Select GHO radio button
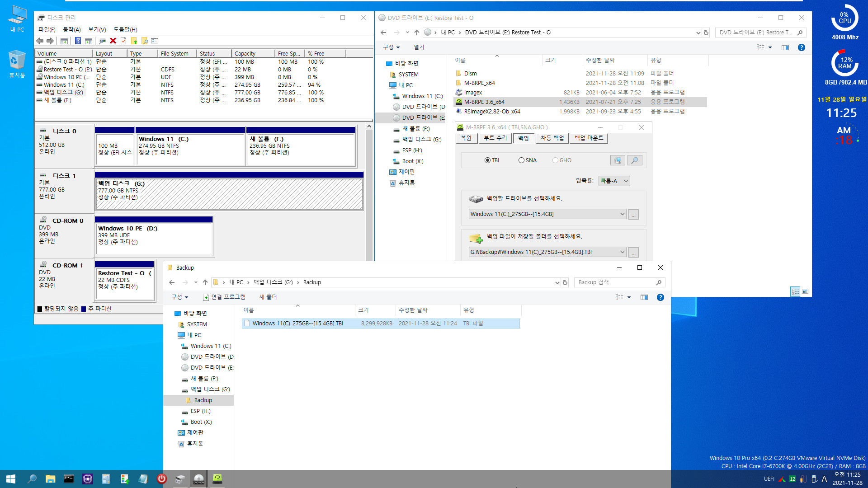Viewport: 868px width, 488px height. click(562, 160)
